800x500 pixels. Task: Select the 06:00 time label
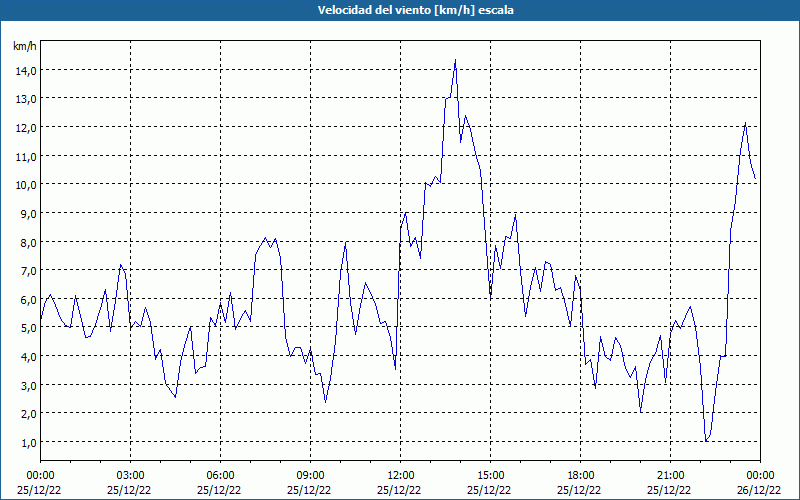pyautogui.click(x=220, y=476)
